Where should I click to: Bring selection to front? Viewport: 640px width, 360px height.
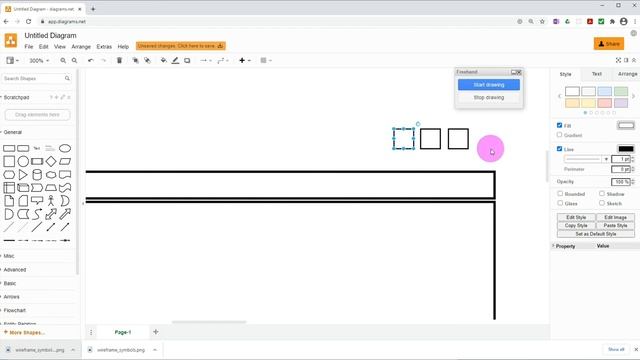click(135, 60)
